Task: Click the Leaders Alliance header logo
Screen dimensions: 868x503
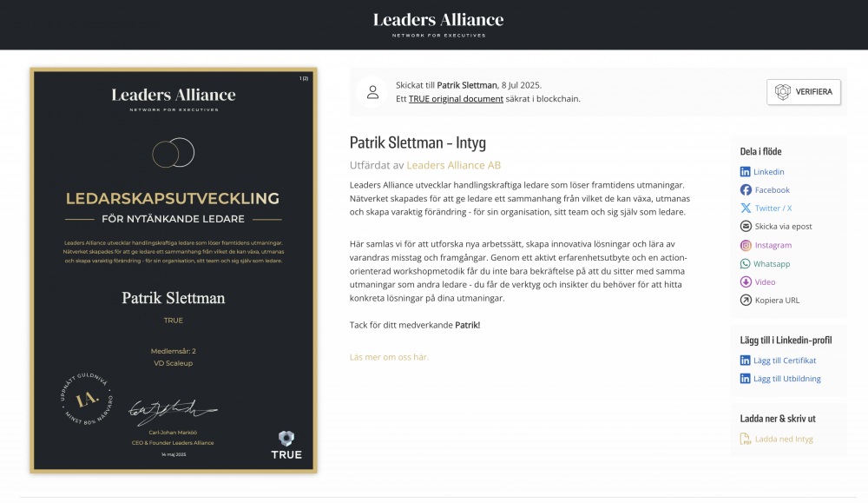Action: tap(438, 25)
